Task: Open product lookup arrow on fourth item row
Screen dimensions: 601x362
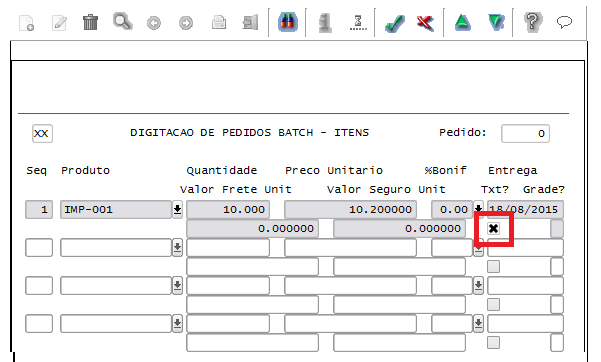Action: click(x=177, y=324)
